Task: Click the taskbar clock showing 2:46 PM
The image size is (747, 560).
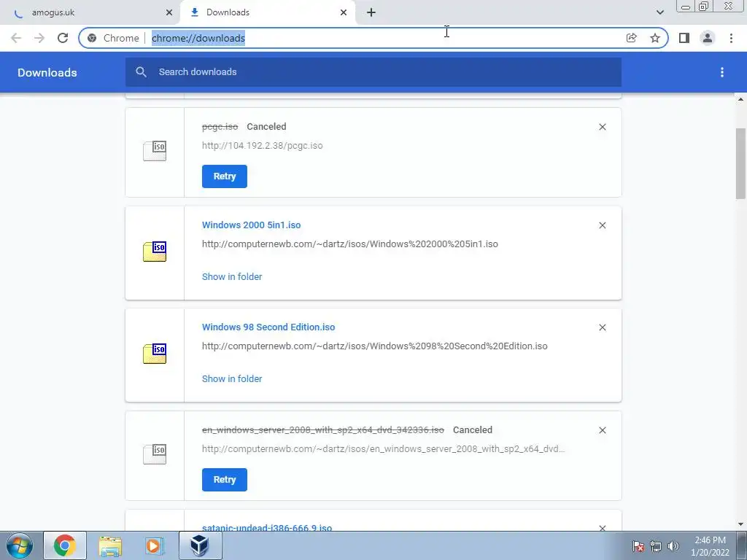Action: tap(710, 546)
